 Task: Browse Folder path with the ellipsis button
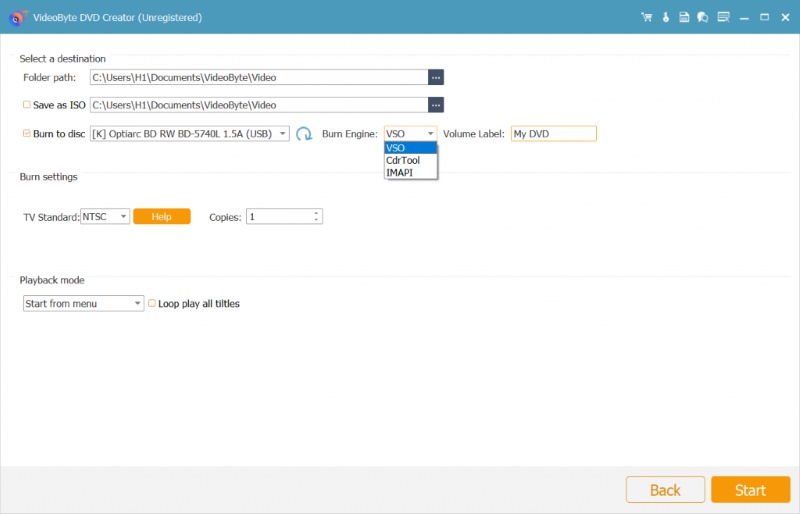pyautogui.click(x=435, y=77)
